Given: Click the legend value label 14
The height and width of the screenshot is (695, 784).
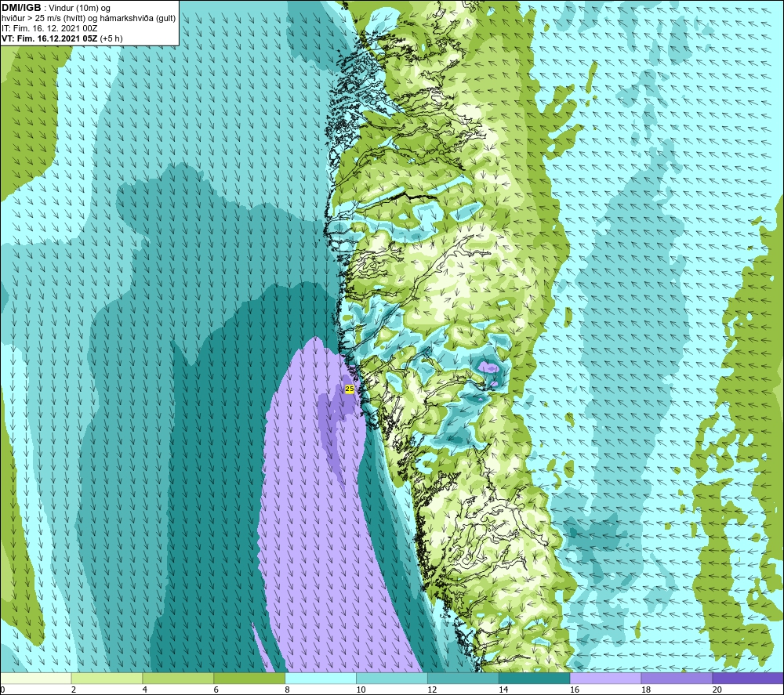Looking at the screenshot, I should 503,690.
